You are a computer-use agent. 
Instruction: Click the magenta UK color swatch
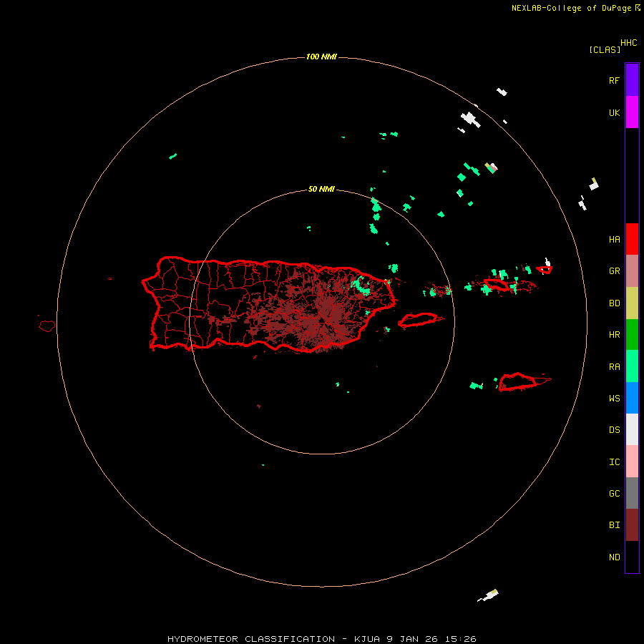pos(632,112)
